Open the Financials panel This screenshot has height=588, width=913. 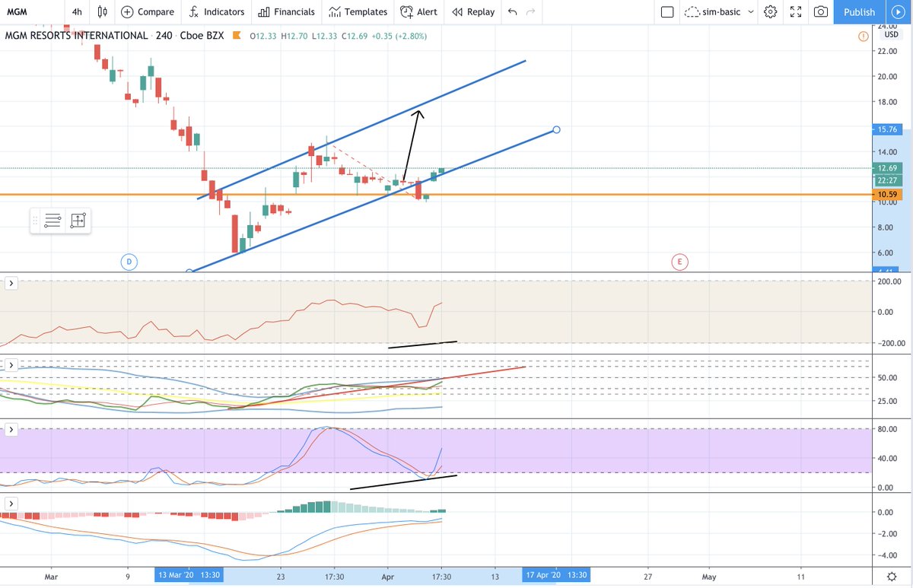coord(286,12)
